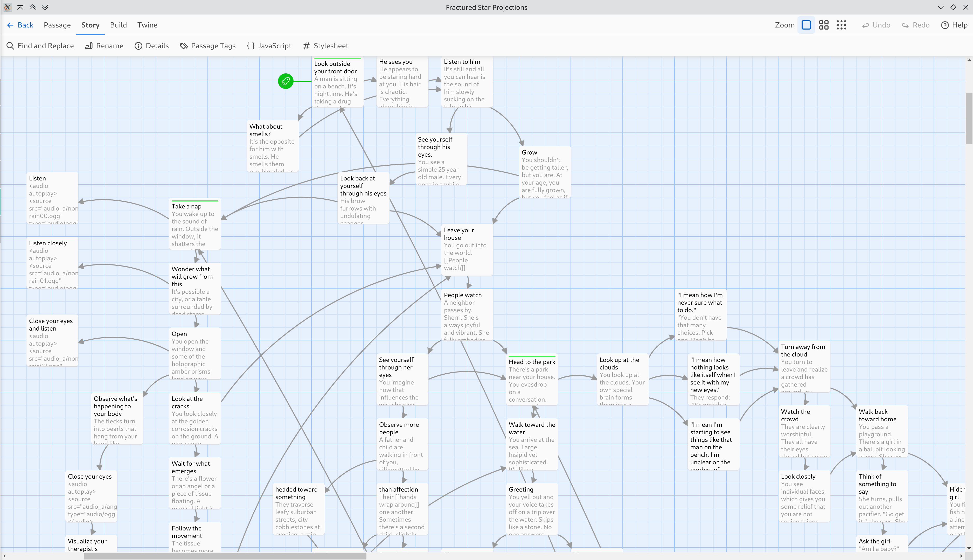Set zoom to the four-square grid view
973x560 pixels.
(824, 25)
